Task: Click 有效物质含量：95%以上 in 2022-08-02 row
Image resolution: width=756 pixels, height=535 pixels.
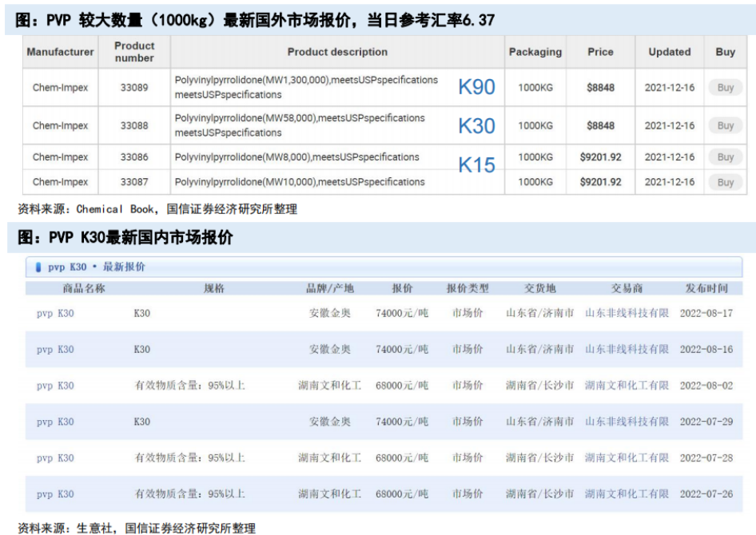Action: [x=189, y=385]
